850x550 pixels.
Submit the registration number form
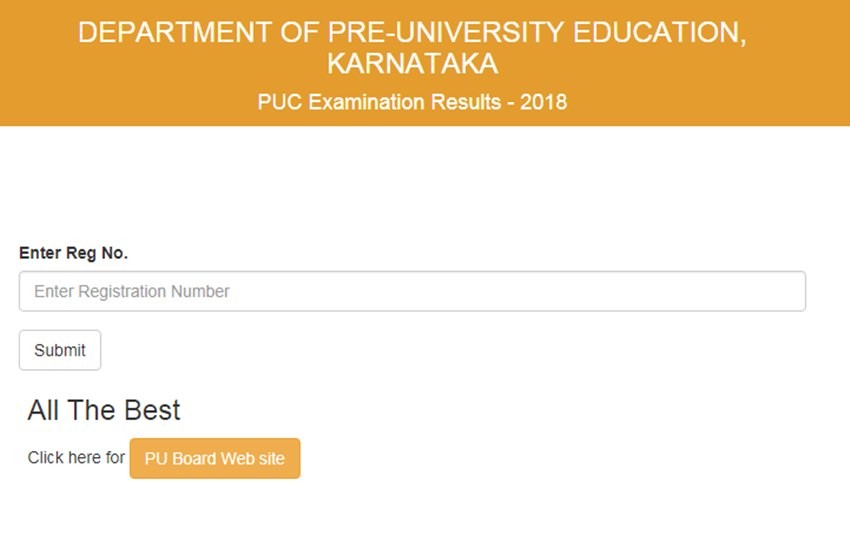(x=60, y=350)
